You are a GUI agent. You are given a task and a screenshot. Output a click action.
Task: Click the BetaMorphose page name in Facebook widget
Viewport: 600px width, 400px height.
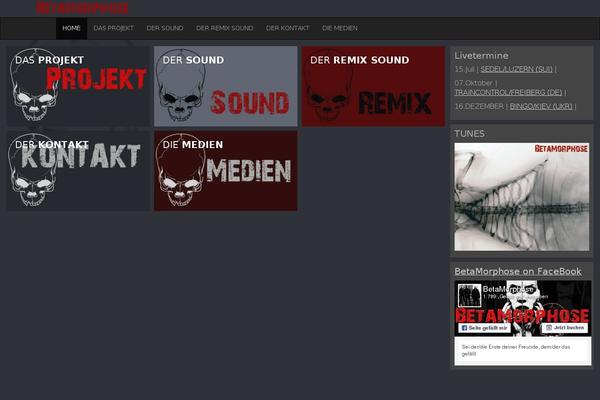[508, 289]
